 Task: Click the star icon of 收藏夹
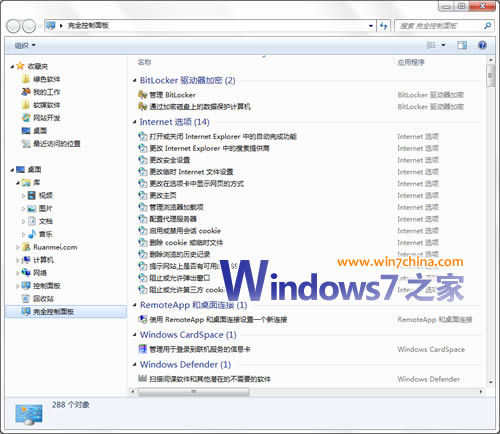pyautogui.click(x=20, y=66)
